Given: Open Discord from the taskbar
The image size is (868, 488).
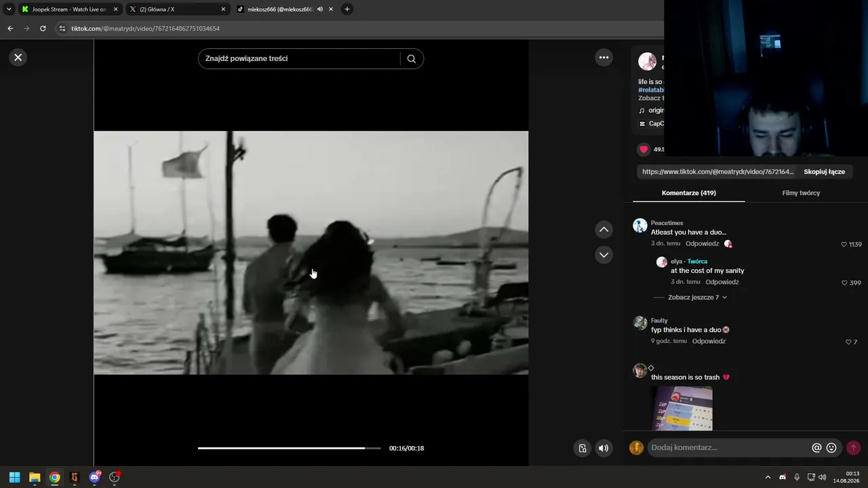Looking at the screenshot, I should tap(94, 477).
